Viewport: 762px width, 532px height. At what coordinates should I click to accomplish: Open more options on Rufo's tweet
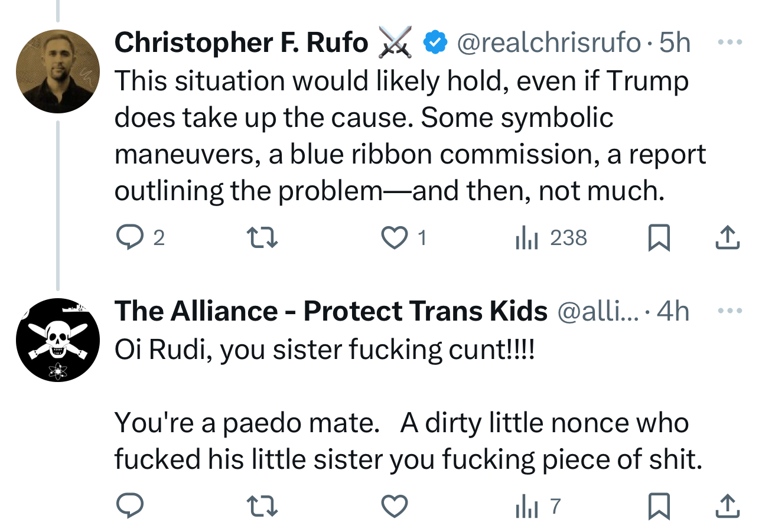[731, 43]
